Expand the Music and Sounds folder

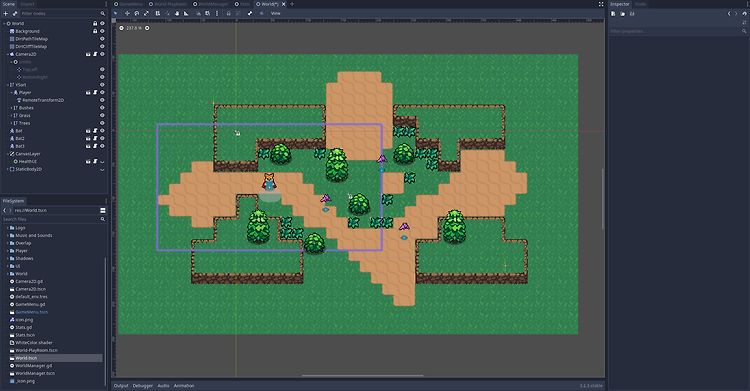click(8, 235)
